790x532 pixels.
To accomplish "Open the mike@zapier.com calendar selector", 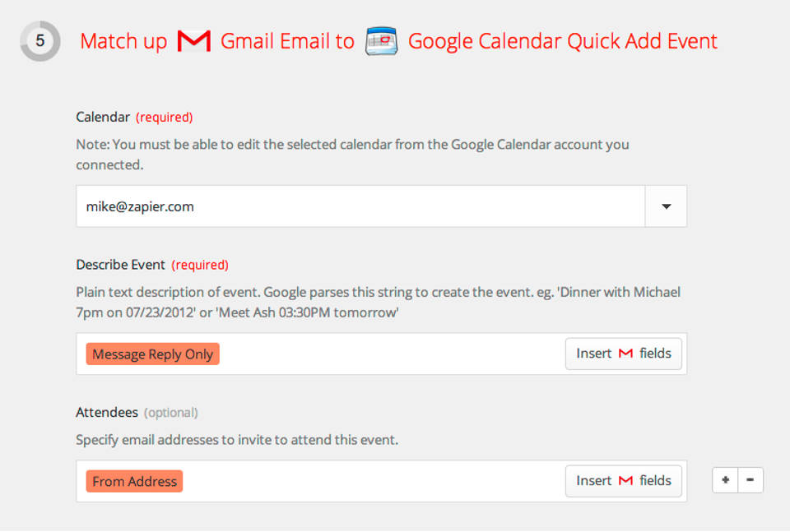I will point(360,206).
